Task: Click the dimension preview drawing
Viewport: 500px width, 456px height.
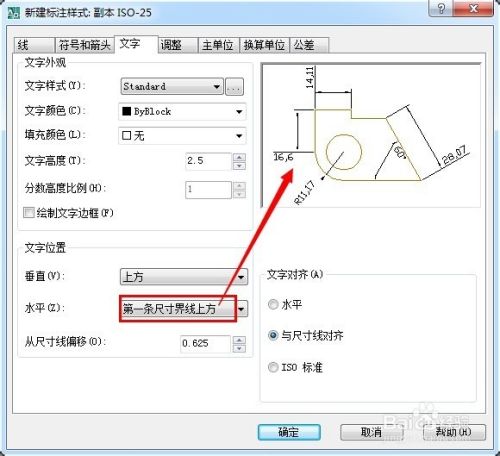Action: point(371,135)
